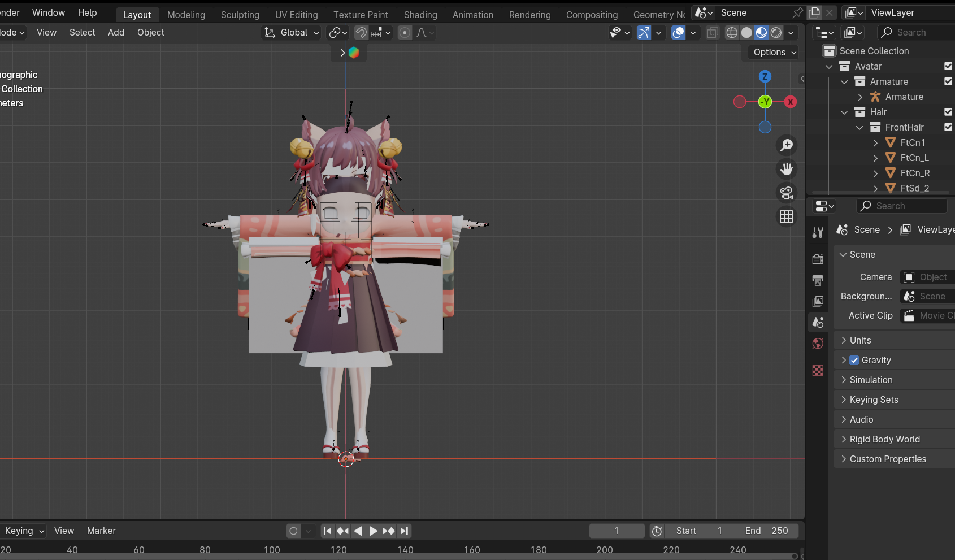Toggle the Armature collection checkbox
The image size is (955, 560).
pyautogui.click(x=948, y=81)
